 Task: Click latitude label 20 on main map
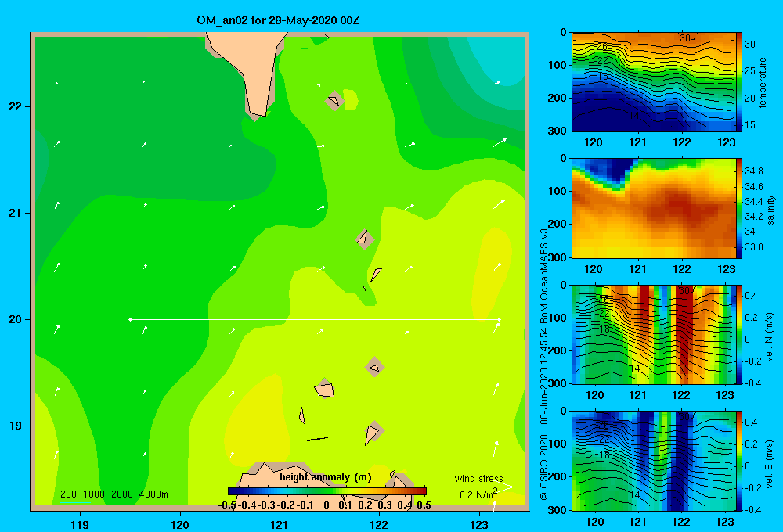click(16, 319)
